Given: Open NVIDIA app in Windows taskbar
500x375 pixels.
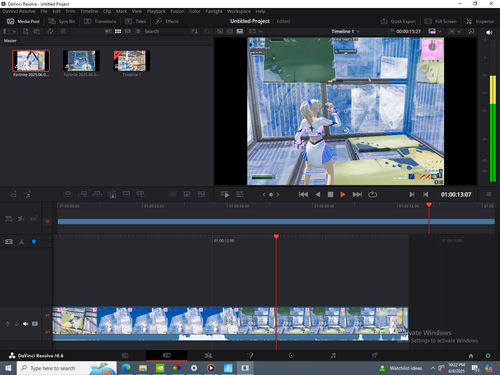Looking at the screenshot, I should [160, 368].
